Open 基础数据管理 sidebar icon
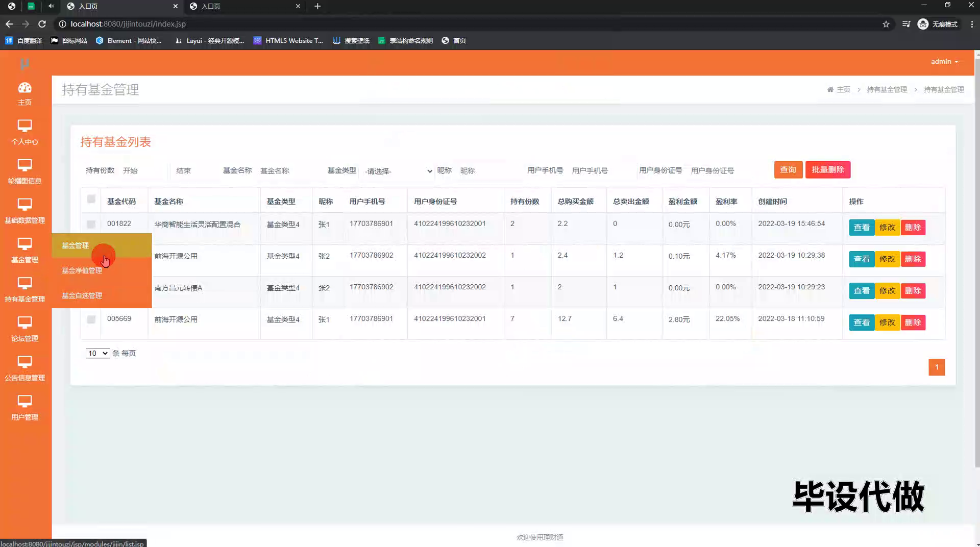The image size is (980, 547). (x=24, y=204)
